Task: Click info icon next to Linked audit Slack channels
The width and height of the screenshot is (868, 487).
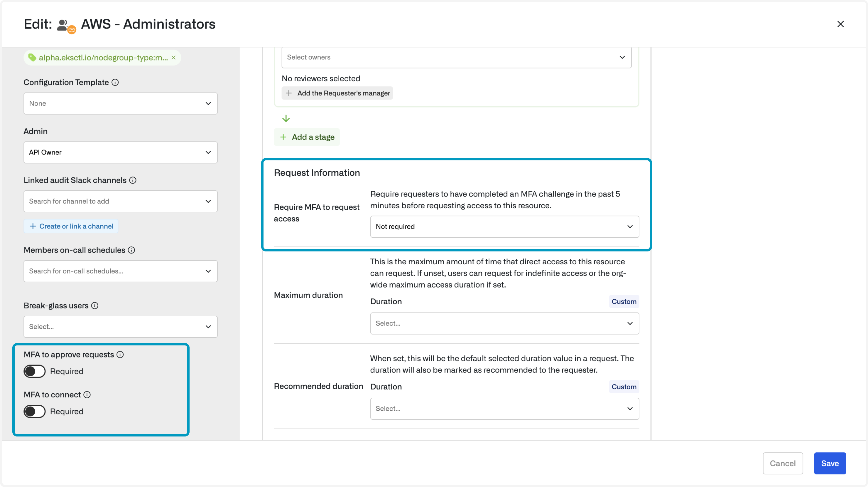Action: 133,180
